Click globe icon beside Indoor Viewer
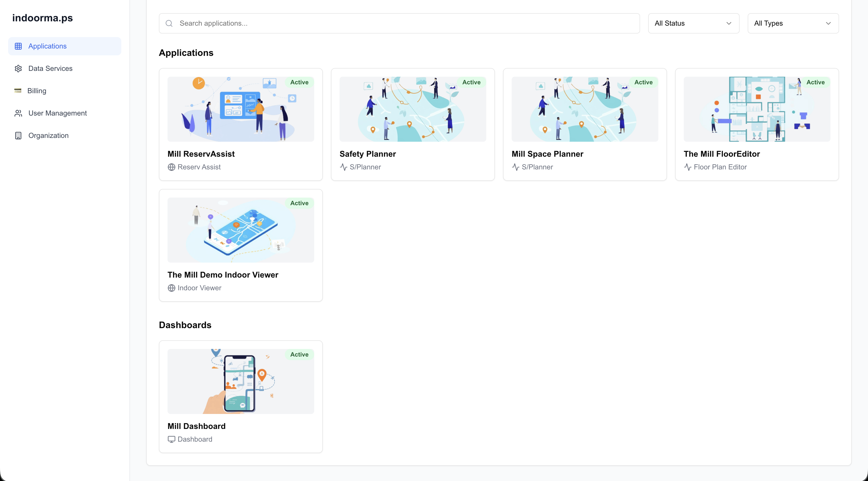 pyautogui.click(x=172, y=288)
